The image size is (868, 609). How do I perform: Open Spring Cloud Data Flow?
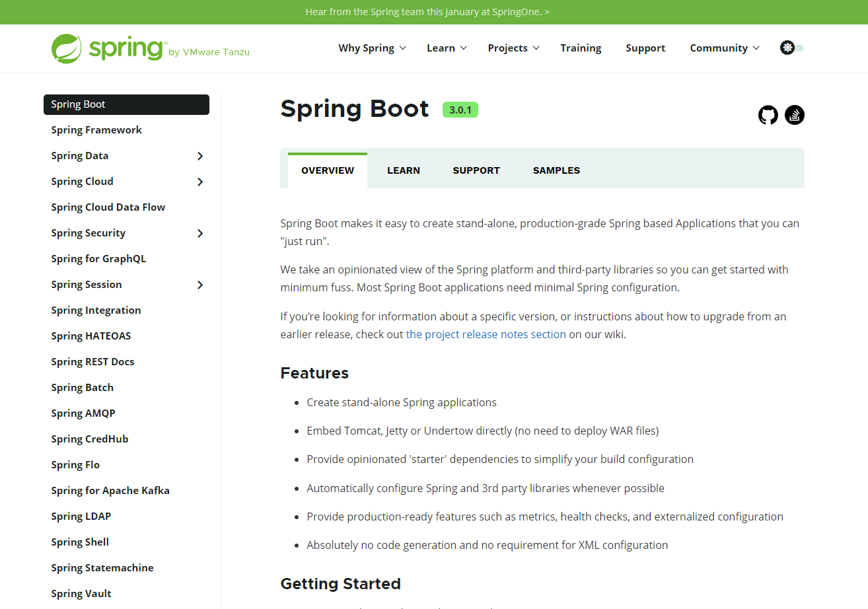click(x=108, y=207)
